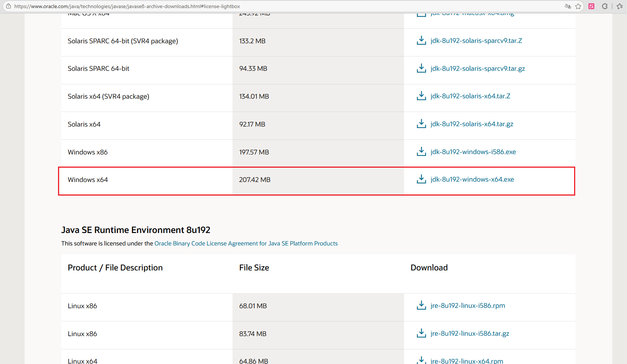Image resolution: width=627 pixels, height=364 pixels.
Task: Click download icon for jre-8u192-linux-i586.tar.gz
Action: pos(421,333)
